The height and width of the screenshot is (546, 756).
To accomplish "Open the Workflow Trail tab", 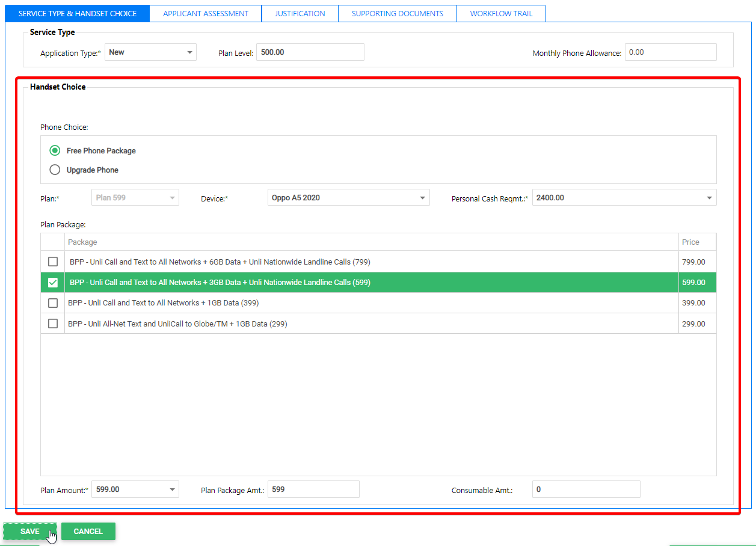I will coord(501,13).
